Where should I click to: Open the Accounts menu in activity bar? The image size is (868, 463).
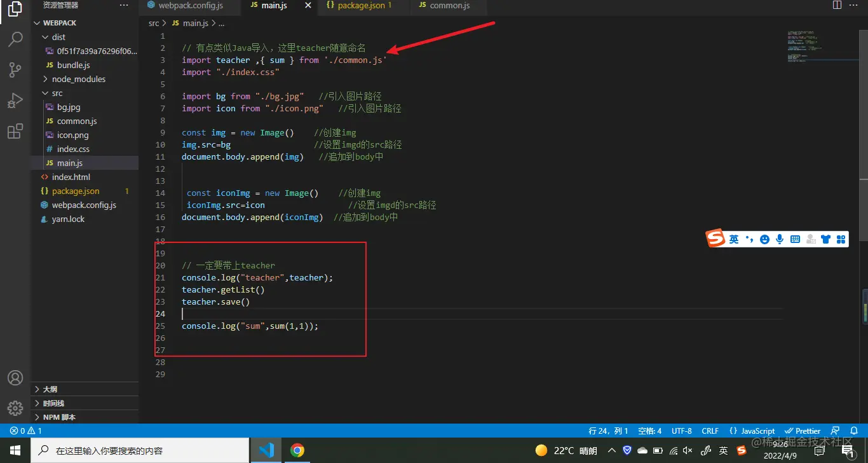[15, 378]
